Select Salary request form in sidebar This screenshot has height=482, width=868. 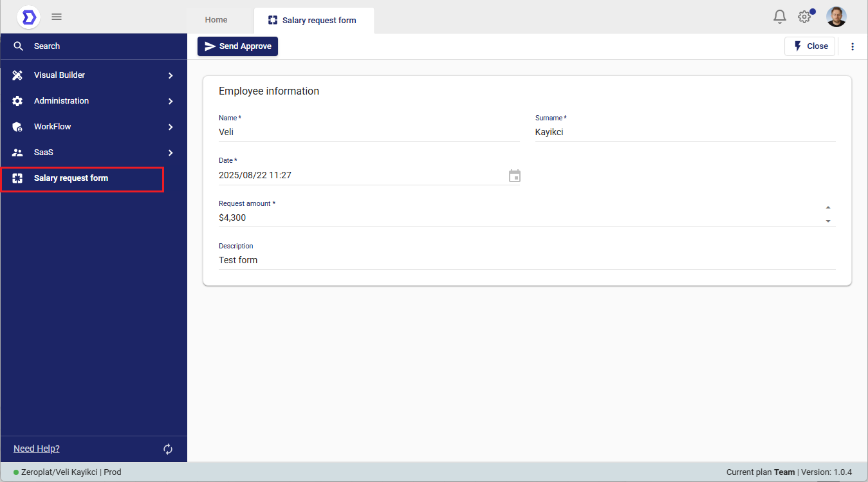pos(71,178)
